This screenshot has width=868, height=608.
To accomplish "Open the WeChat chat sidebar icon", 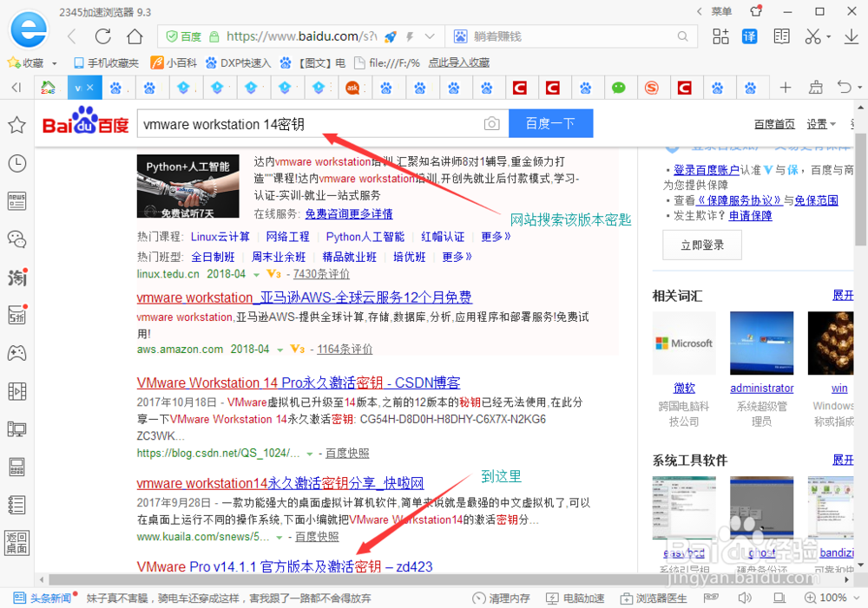I will click(16, 239).
